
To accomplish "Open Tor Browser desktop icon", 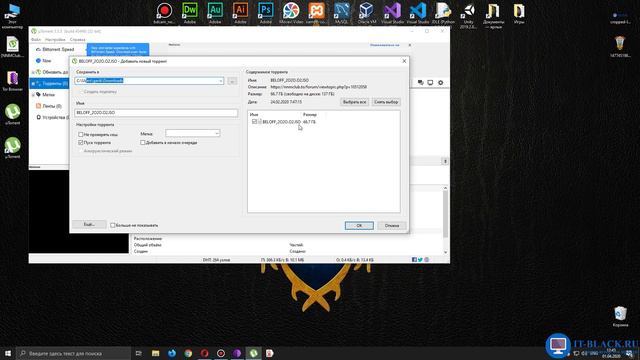I will coord(12,80).
